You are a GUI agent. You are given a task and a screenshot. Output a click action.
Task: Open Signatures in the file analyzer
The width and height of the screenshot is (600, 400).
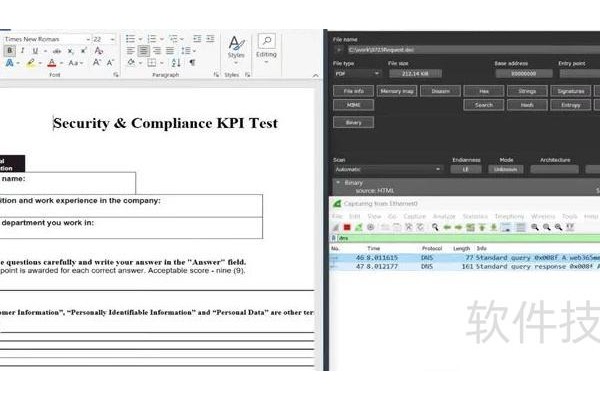pos(571,91)
